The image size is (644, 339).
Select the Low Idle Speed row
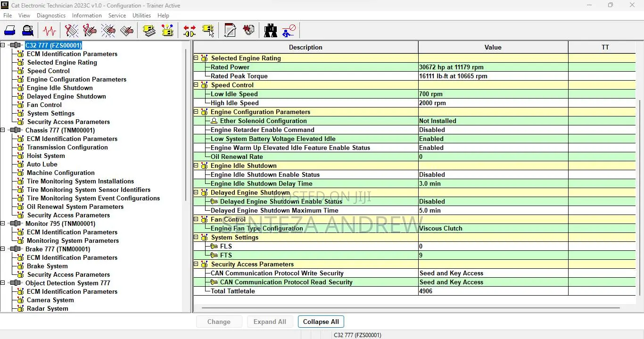coord(414,94)
